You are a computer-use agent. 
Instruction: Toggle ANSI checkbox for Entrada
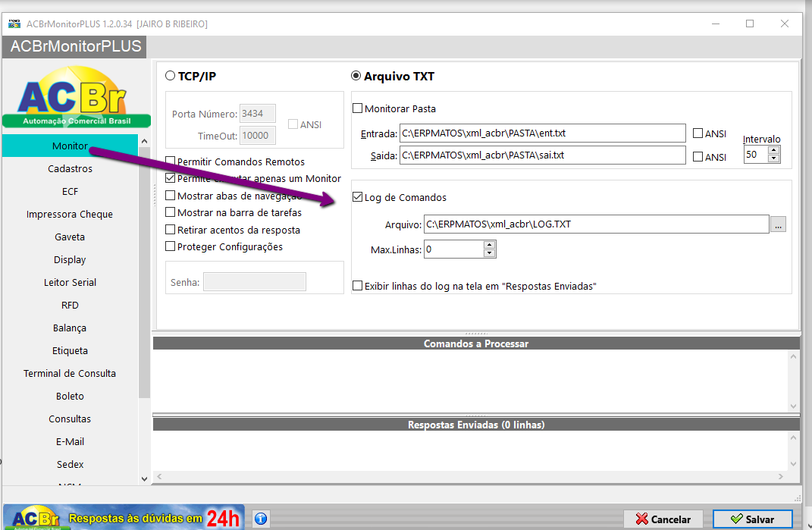point(698,133)
